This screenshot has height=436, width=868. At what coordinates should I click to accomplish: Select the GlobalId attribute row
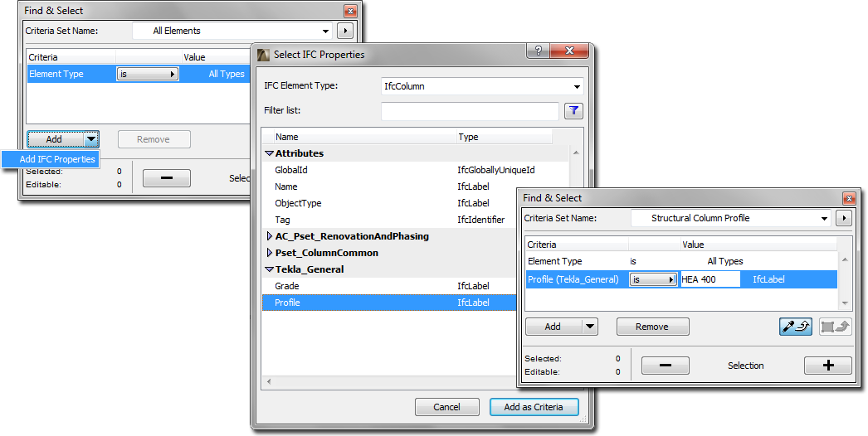415,170
